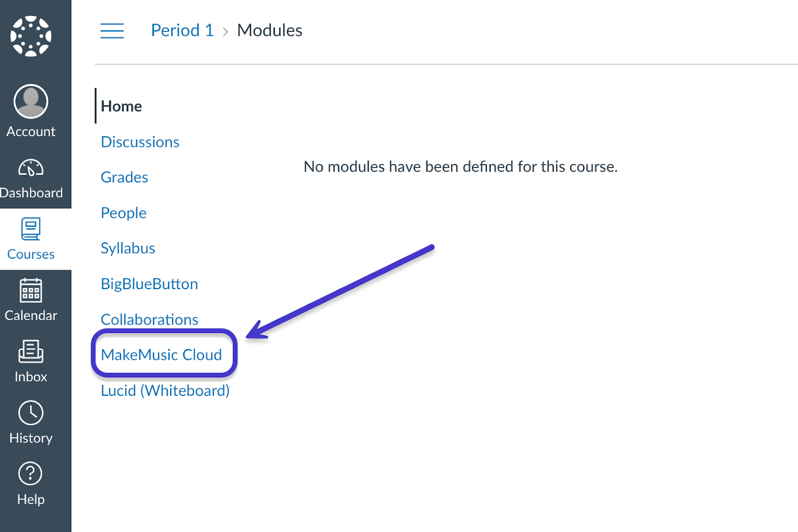
Task: Open the History clock icon
Action: click(30, 414)
